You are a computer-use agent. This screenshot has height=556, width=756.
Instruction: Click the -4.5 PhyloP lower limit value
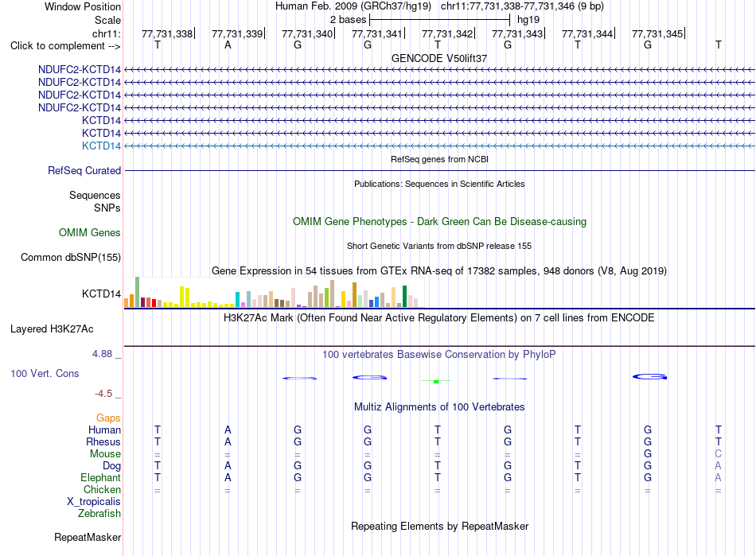[x=103, y=394]
